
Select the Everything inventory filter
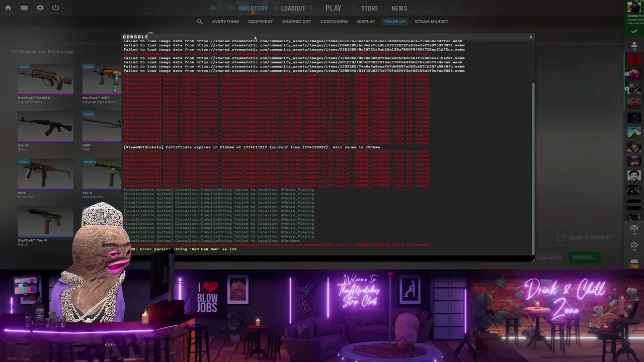[225, 22]
